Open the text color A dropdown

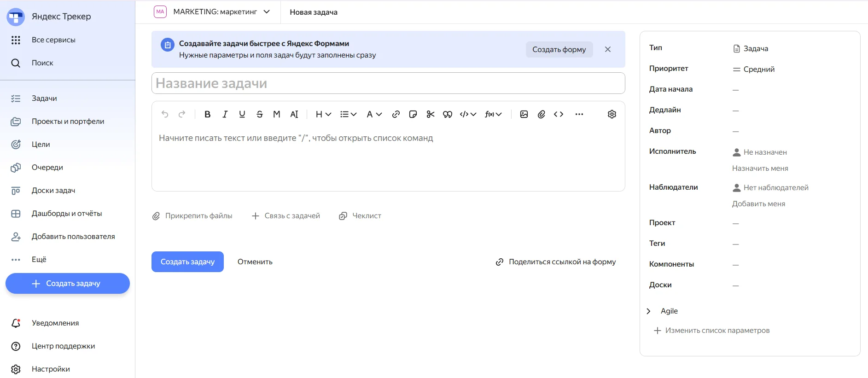pyautogui.click(x=374, y=114)
